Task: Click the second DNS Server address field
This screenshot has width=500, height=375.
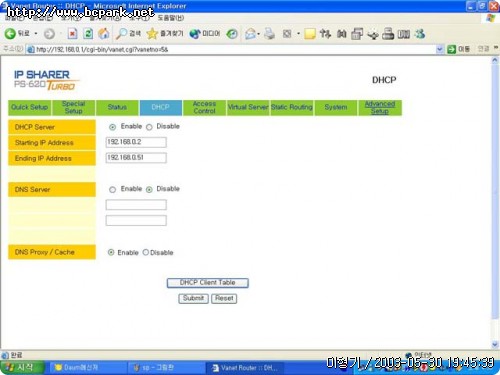Action: pos(136,220)
